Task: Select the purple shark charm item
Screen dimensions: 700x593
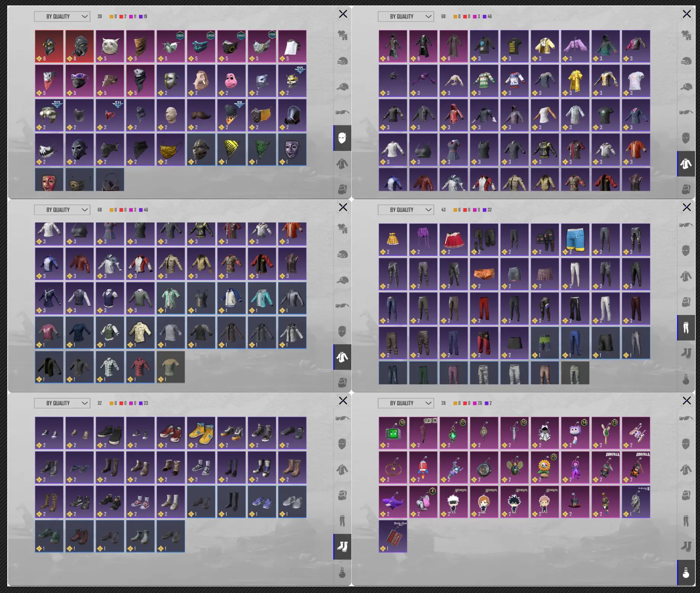Action: [x=393, y=502]
